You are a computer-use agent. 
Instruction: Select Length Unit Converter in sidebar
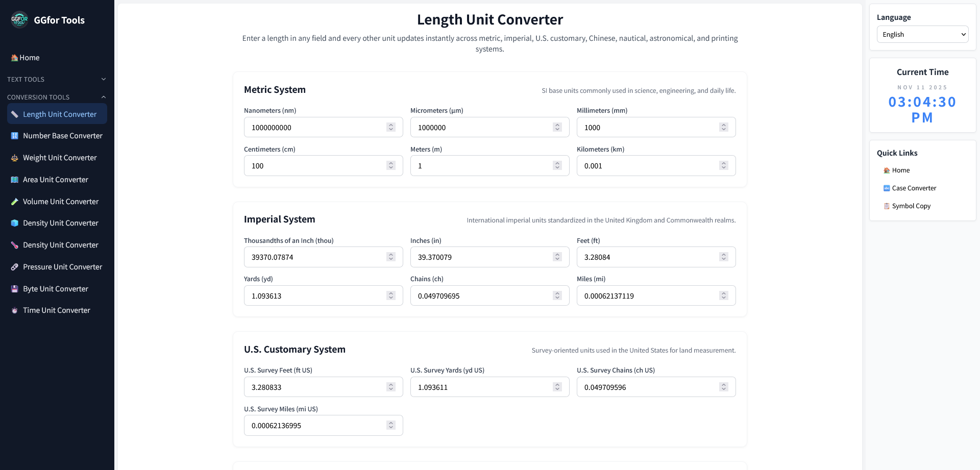(x=57, y=114)
